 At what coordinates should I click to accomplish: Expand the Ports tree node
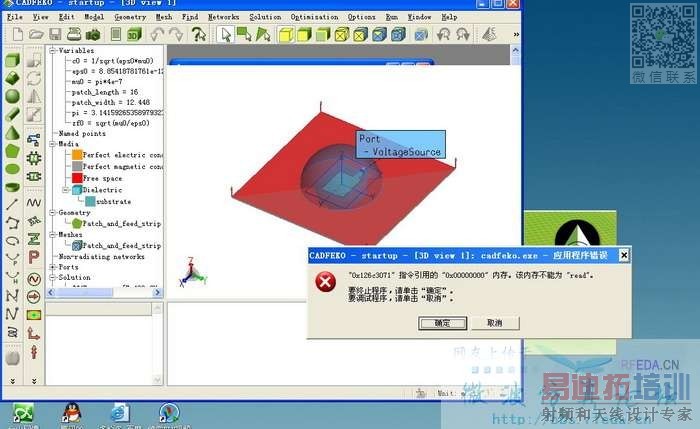coord(52,267)
